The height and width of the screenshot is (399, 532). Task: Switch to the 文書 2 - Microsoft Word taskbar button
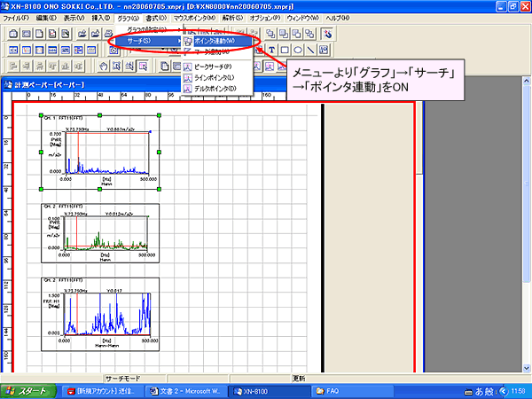187,390
